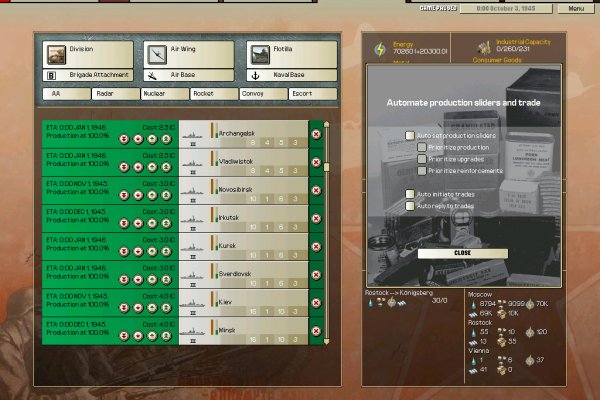Click the Kiev ship silhouette
The width and height of the screenshot is (600, 400).
pos(192,303)
